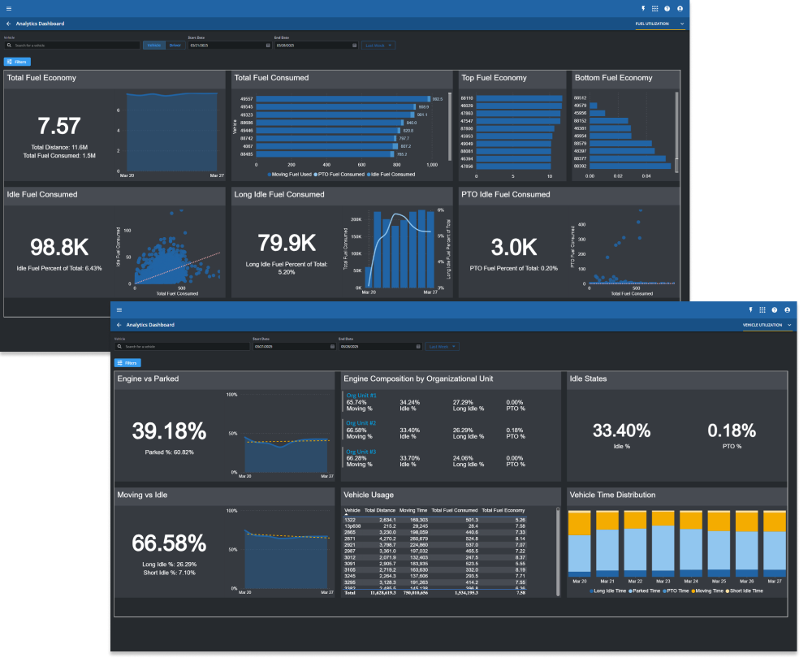
Task: Click Search for a vehicle field in lower window
Action: 182,347
